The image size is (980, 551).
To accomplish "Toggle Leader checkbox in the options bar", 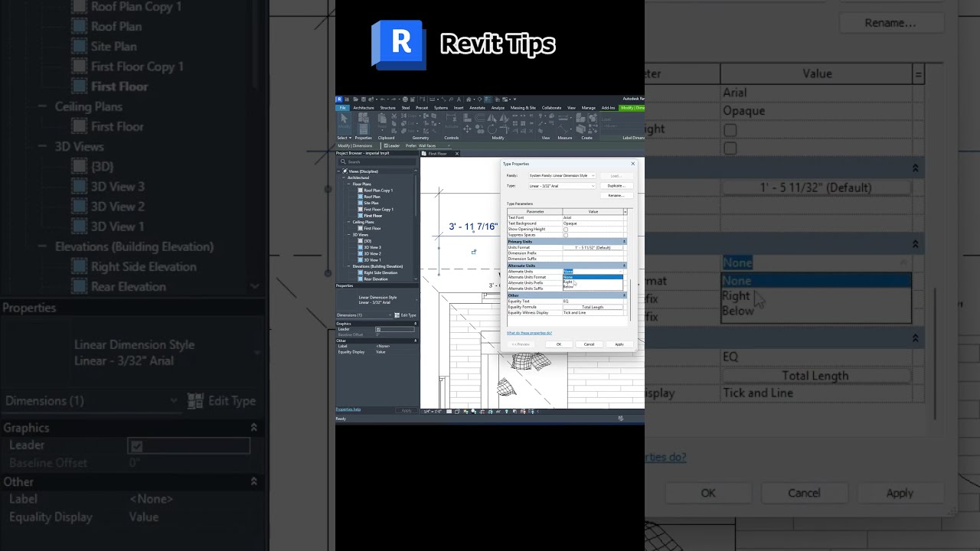I will (386, 145).
